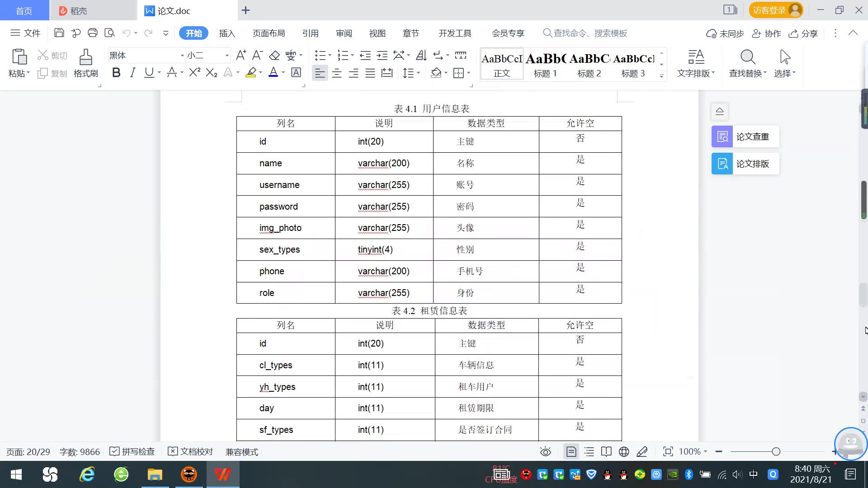868x488 pixels.
Task: Open the 文件 file menu
Action: coord(26,33)
